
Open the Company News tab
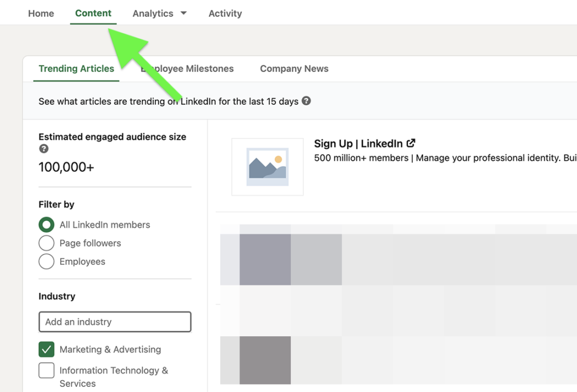(294, 69)
